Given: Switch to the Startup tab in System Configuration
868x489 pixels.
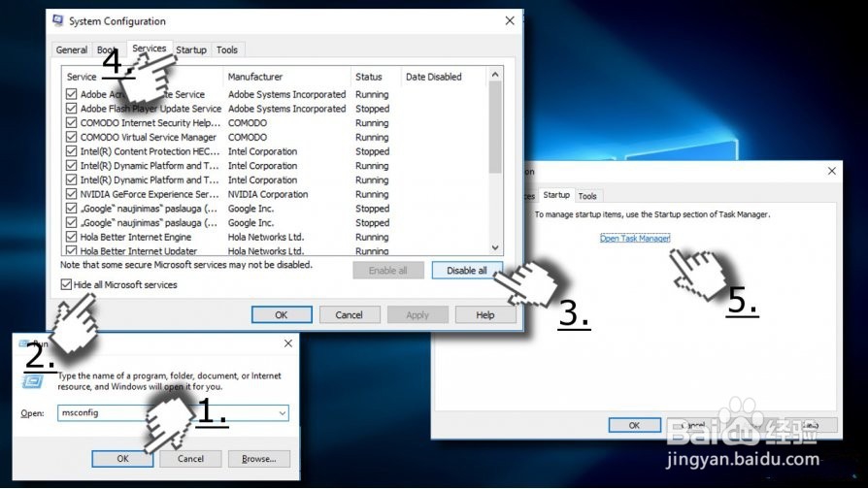Looking at the screenshot, I should point(191,49).
